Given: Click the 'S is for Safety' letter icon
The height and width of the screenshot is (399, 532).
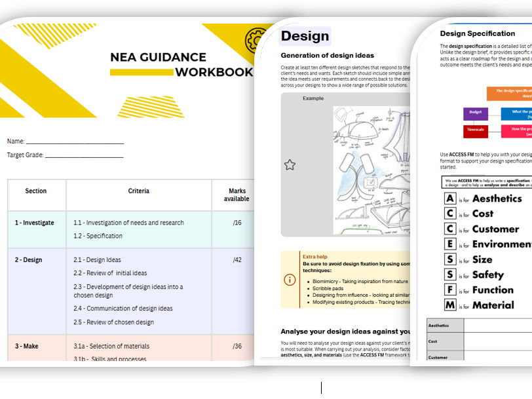Looking at the screenshot, I should pos(448,273).
